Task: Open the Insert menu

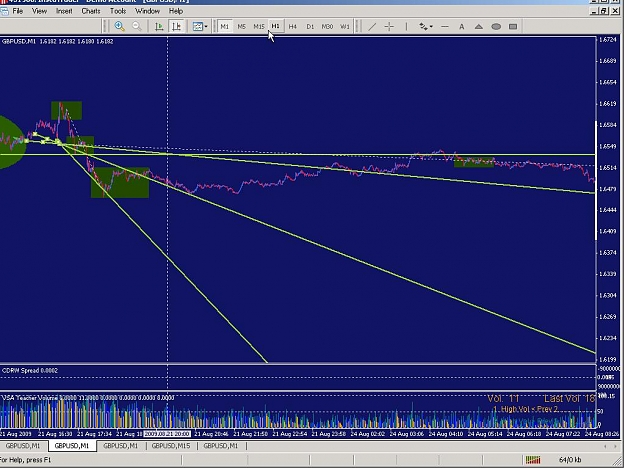Action: click(x=64, y=11)
